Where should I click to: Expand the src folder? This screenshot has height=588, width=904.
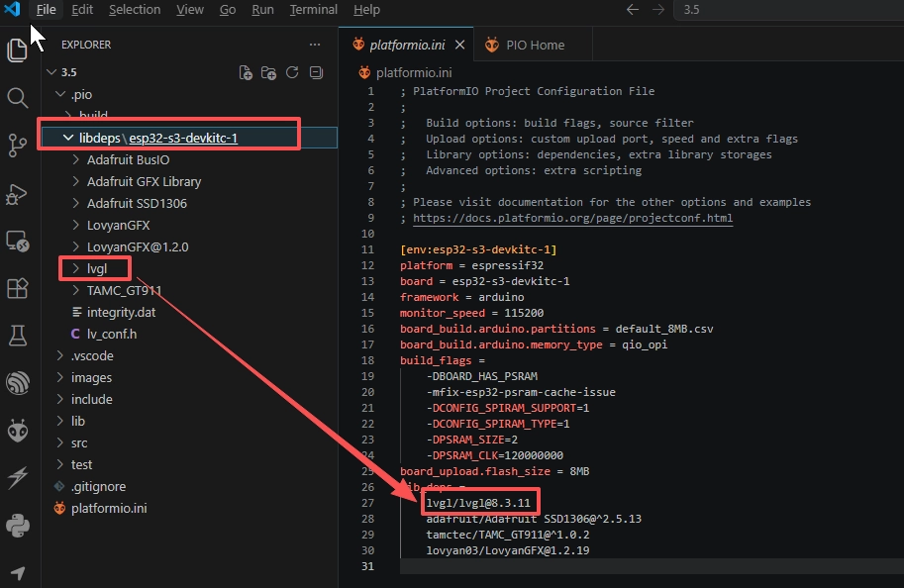pos(79,442)
